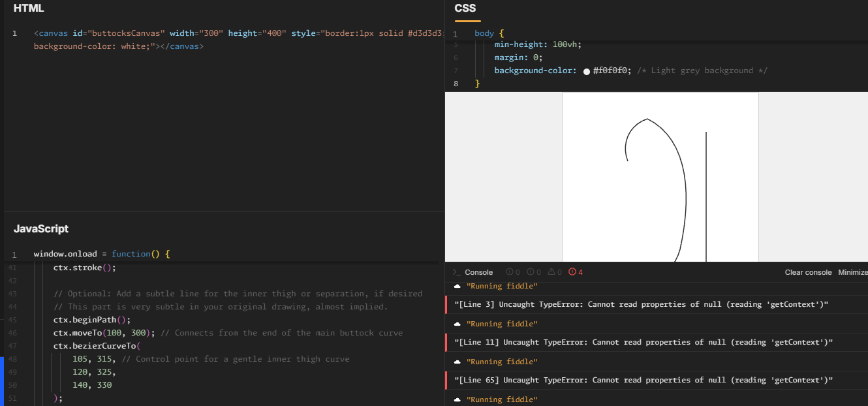Clear console output with Clear console
The width and height of the screenshot is (868, 406).
pyautogui.click(x=808, y=272)
